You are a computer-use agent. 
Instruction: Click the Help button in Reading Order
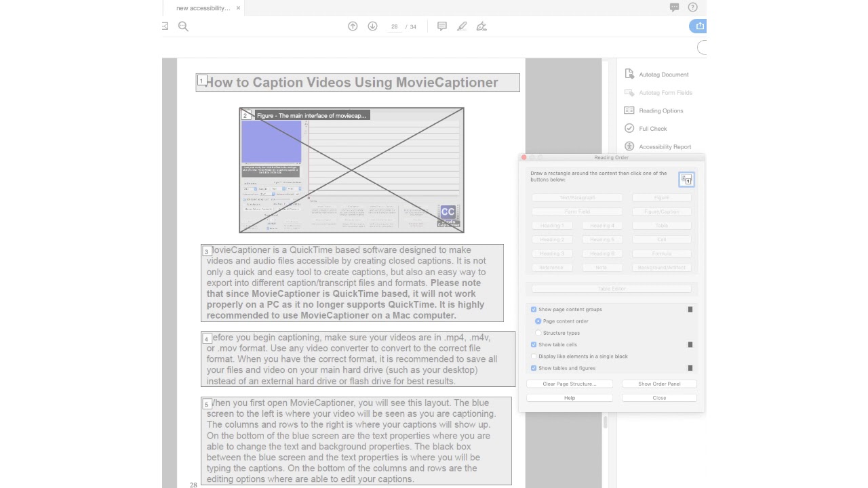click(570, 398)
